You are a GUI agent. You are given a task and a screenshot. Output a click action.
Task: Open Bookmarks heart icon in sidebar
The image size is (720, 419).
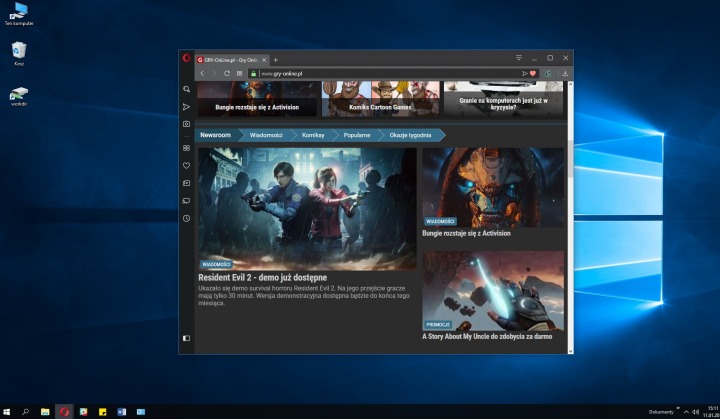186,166
